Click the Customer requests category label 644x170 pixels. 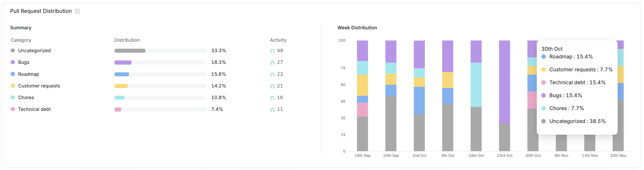39,86
